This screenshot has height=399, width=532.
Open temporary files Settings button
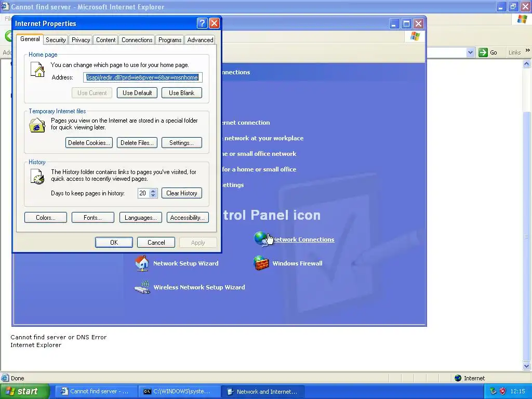181,143
